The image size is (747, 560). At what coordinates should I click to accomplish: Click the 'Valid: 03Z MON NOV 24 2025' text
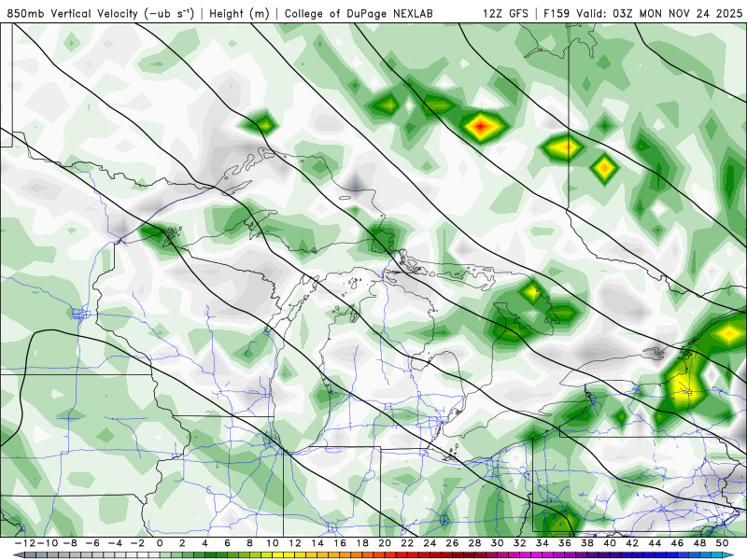click(659, 13)
